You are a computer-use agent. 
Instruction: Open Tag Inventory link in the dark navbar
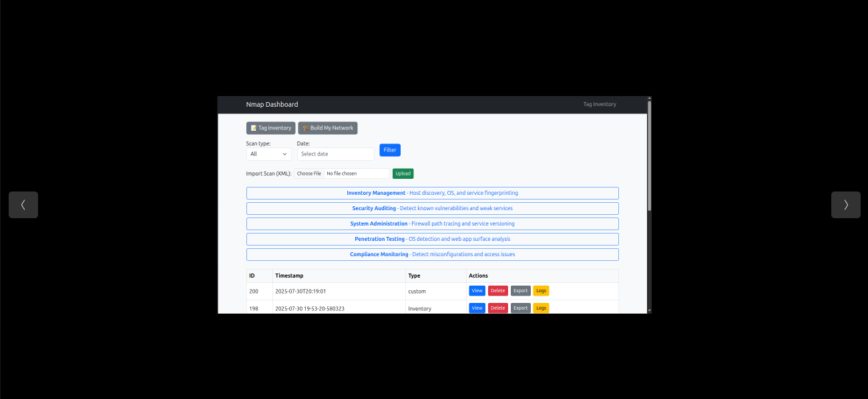(600, 105)
